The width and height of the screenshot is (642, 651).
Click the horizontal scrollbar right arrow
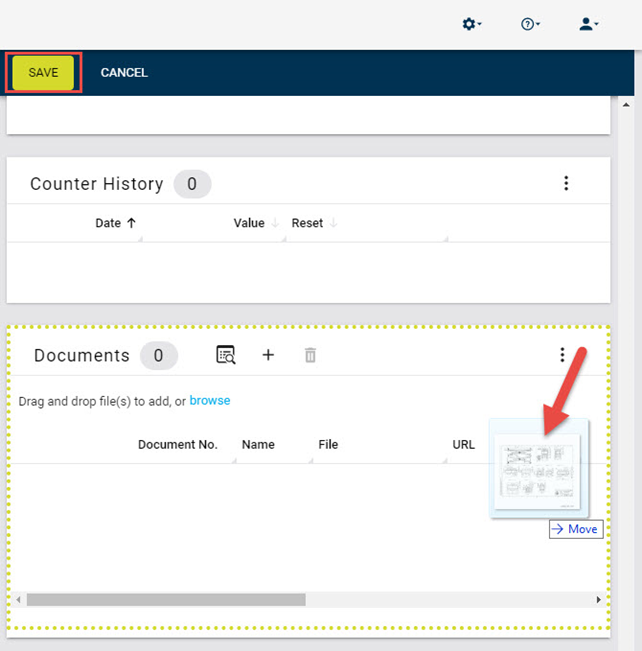[598, 600]
